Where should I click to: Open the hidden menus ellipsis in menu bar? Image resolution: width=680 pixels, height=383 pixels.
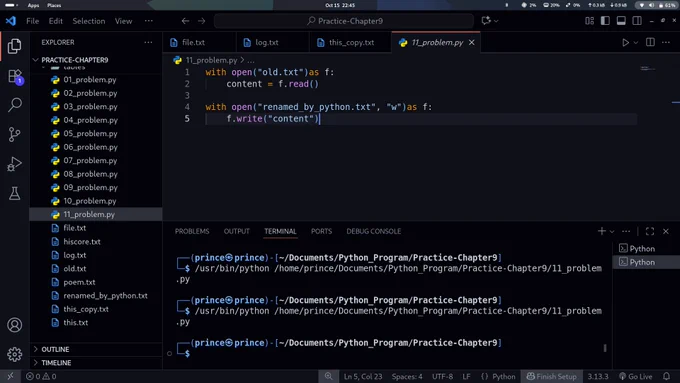149,21
